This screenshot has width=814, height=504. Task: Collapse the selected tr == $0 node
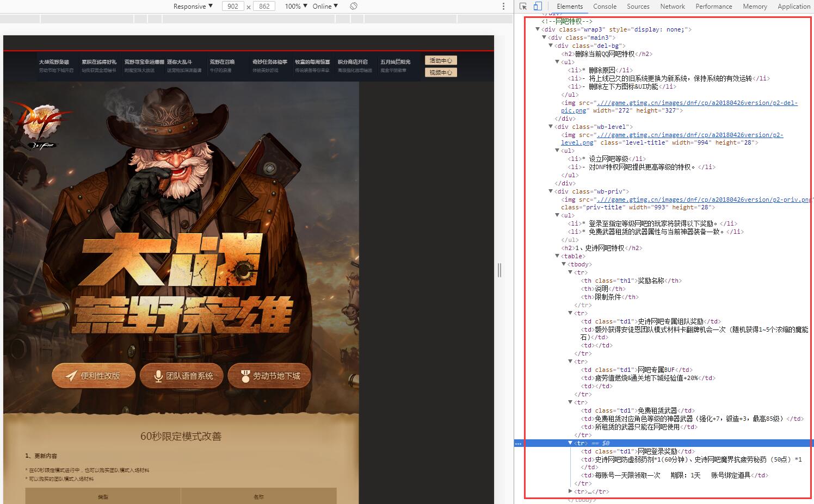click(x=570, y=443)
